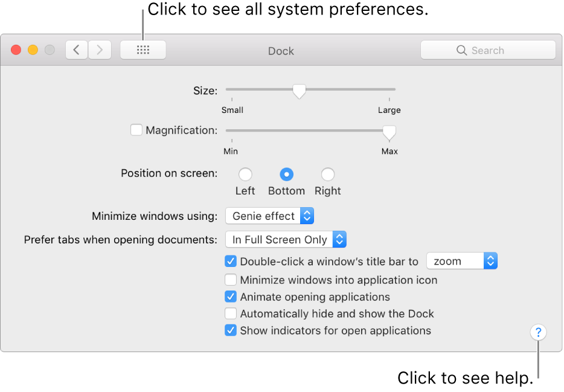
Task: Select Right dock position
Action: tap(328, 175)
